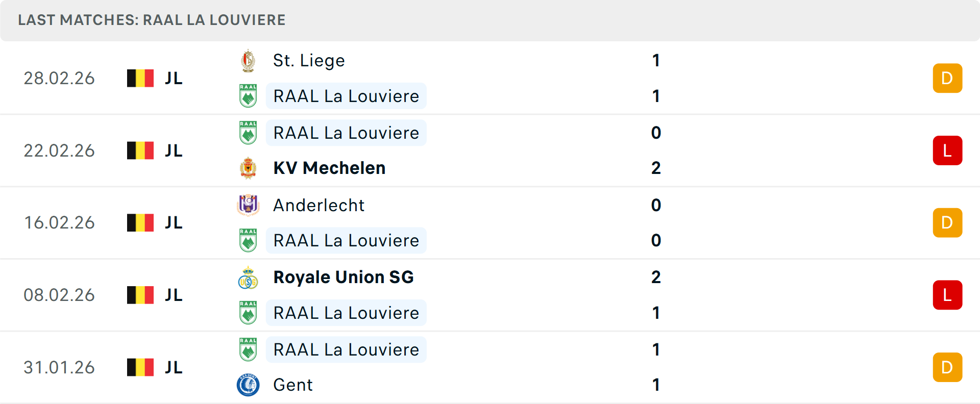The image size is (980, 404).
Task: Click the KV Mechelen club crest
Action: click(248, 168)
